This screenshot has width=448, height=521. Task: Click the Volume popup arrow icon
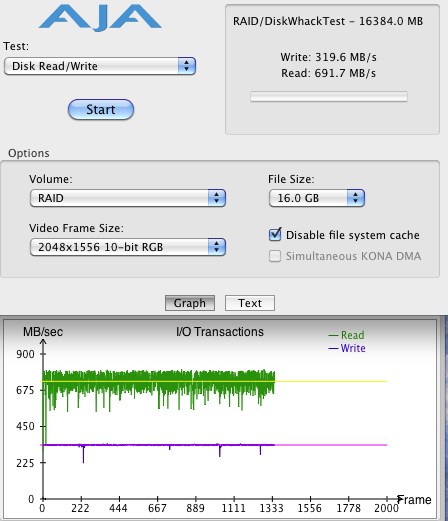217,198
